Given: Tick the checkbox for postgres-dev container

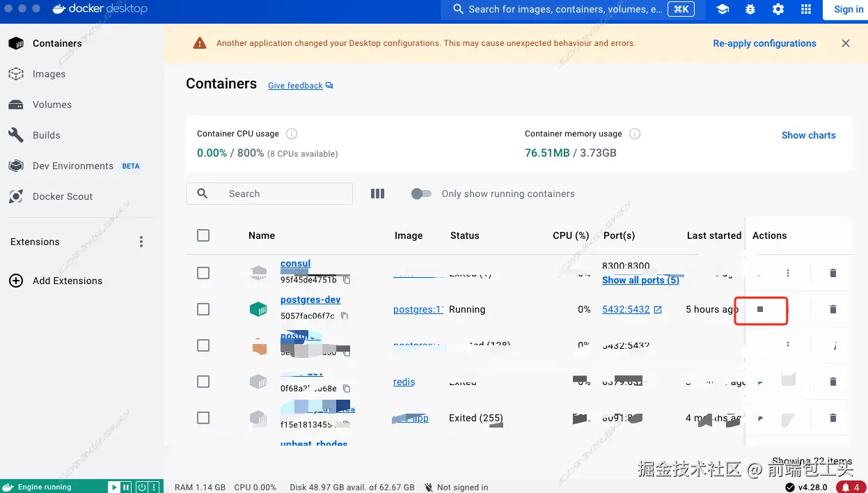Looking at the screenshot, I should coord(203,309).
